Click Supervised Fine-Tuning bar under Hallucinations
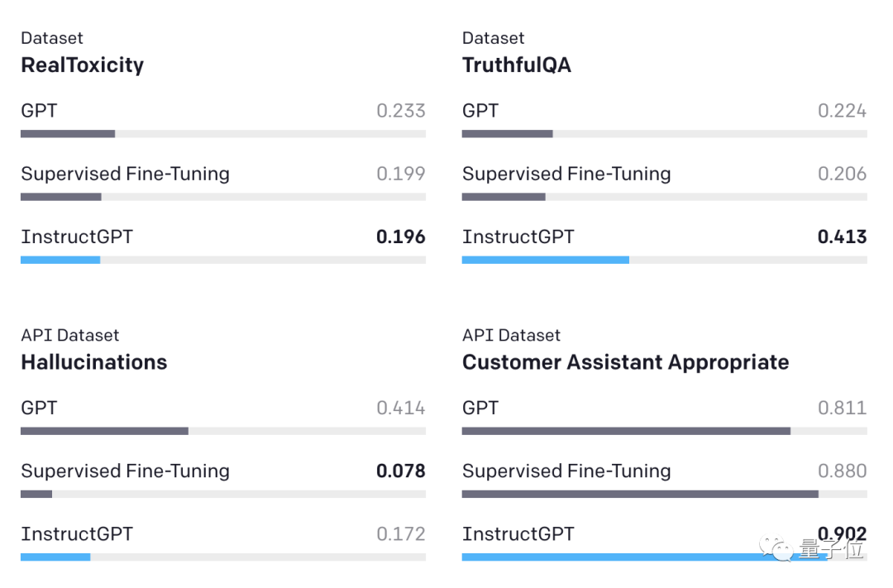893x588 pixels. [36, 494]
